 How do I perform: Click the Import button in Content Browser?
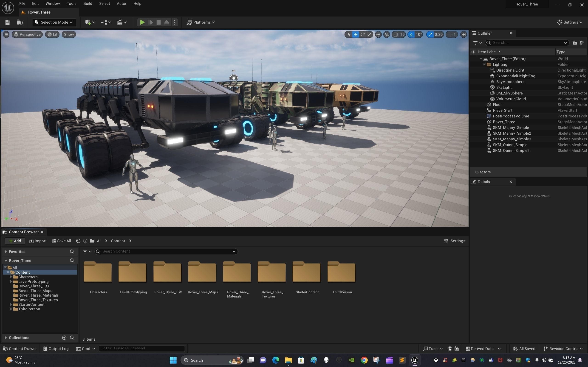(38, 241)
